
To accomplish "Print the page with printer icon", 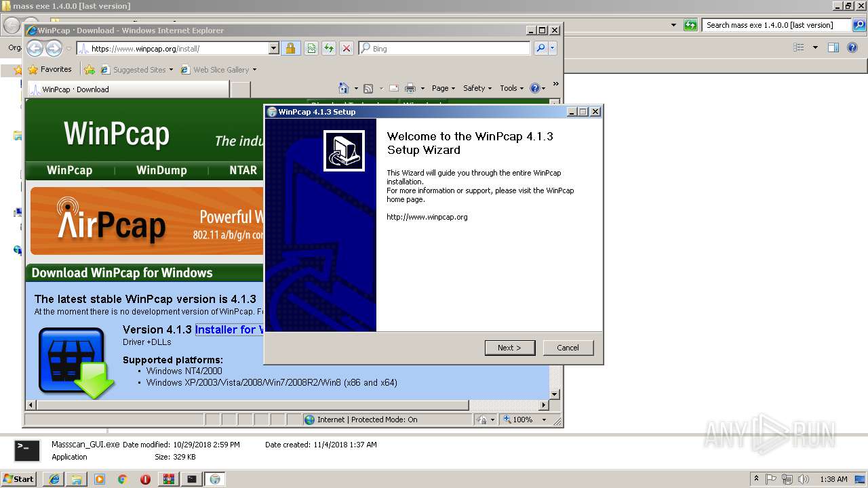I will coord(410,88).
